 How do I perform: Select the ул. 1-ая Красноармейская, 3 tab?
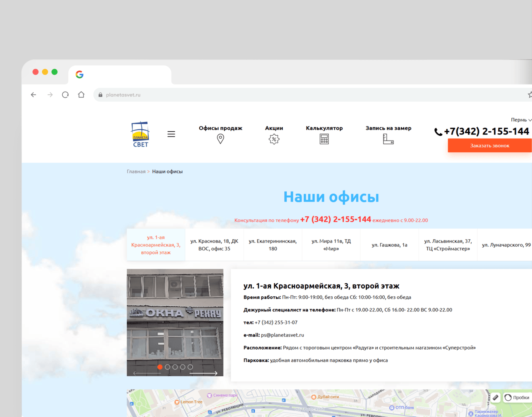156,245
